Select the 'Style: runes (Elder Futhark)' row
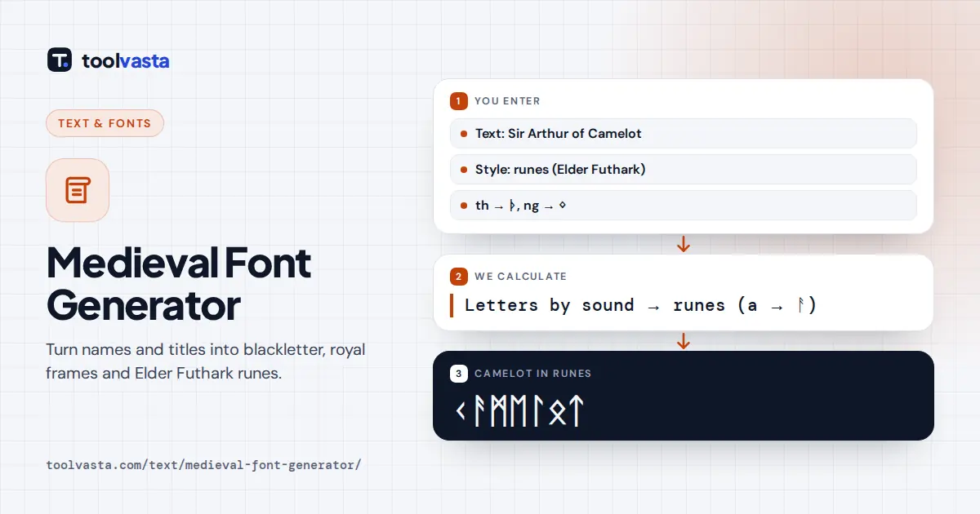This screenshot has height=514, width=980. coord(684,169)
